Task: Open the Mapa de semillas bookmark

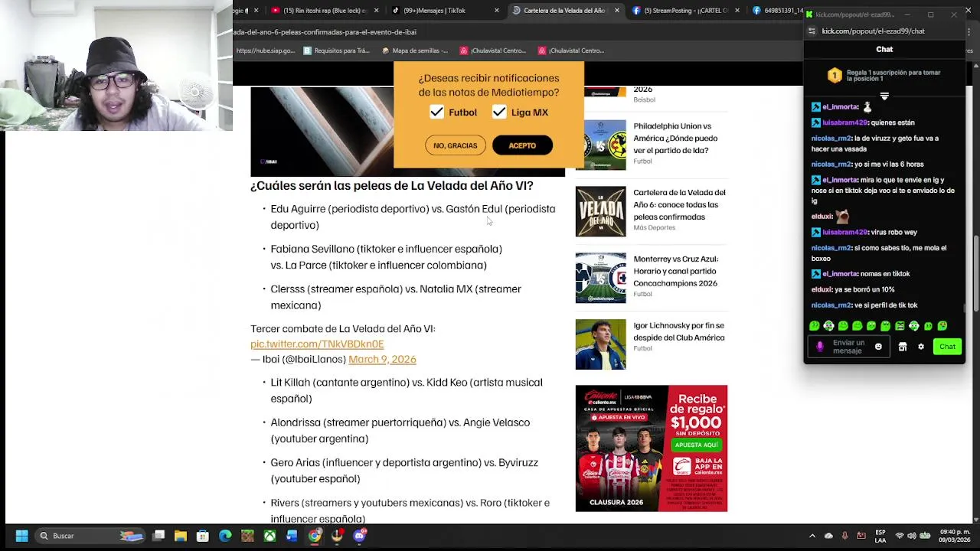Action: pyautogui.click(x=414, y=51)
